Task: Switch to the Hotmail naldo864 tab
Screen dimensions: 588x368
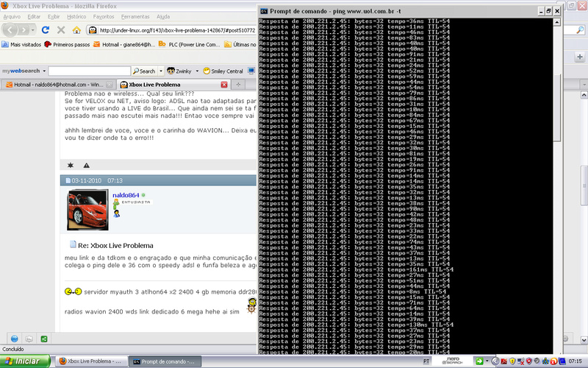Action: [59, 85]
